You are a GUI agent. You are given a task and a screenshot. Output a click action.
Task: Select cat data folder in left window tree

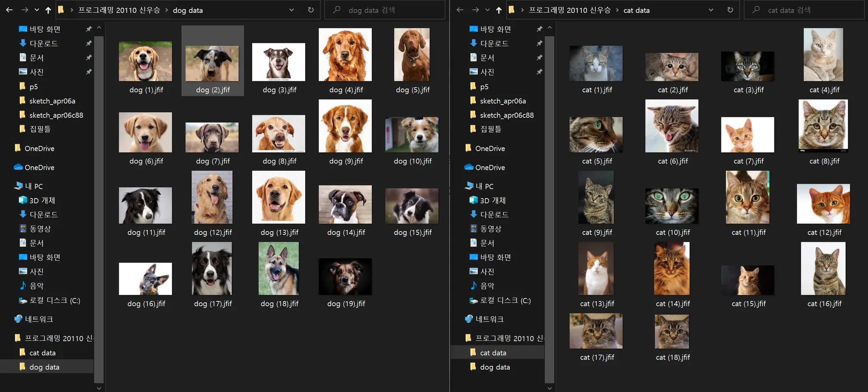pyautogui.click(x=42, y=353)
